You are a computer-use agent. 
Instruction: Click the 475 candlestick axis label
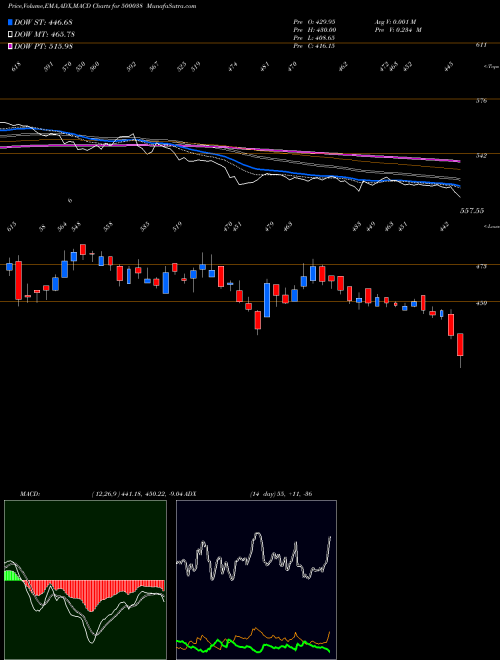coord(481,266)
